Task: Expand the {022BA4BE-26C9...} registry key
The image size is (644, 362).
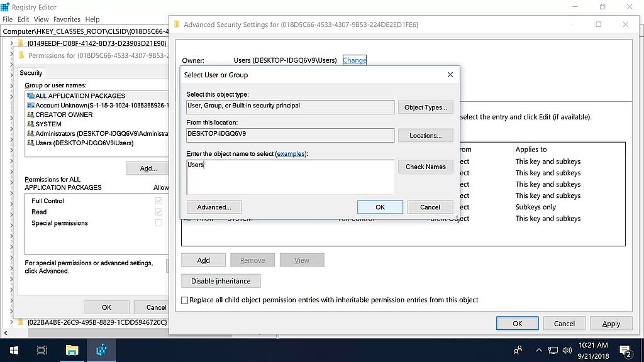Action: click(x=11, y=322)
